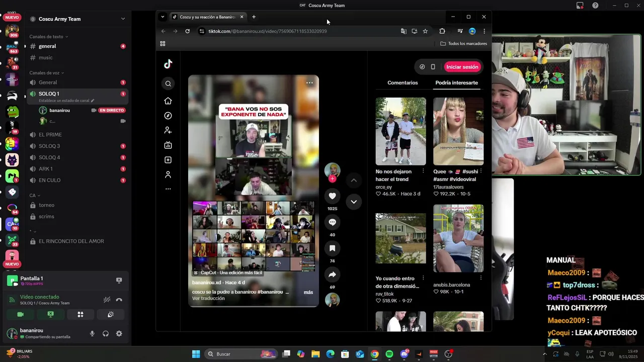Open Discord activities button
Viewport: 644px width, 362px height.
[x=80, y=314]
